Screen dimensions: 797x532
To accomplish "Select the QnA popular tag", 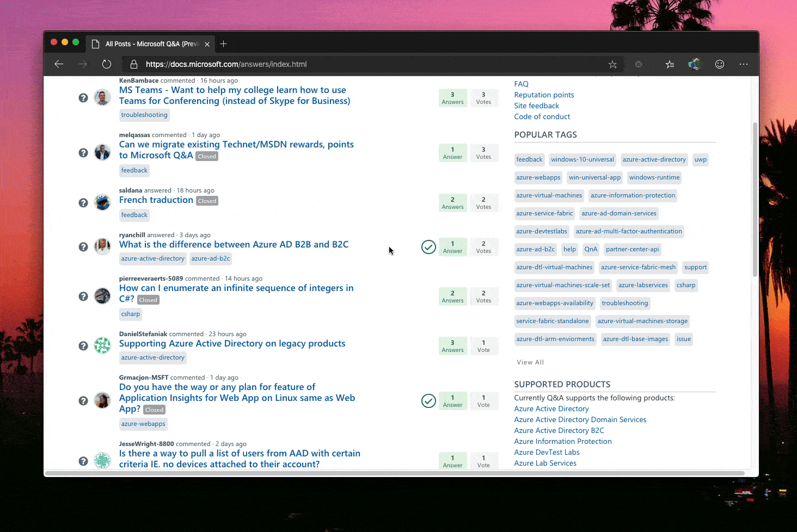I will (x=591, y=249).
